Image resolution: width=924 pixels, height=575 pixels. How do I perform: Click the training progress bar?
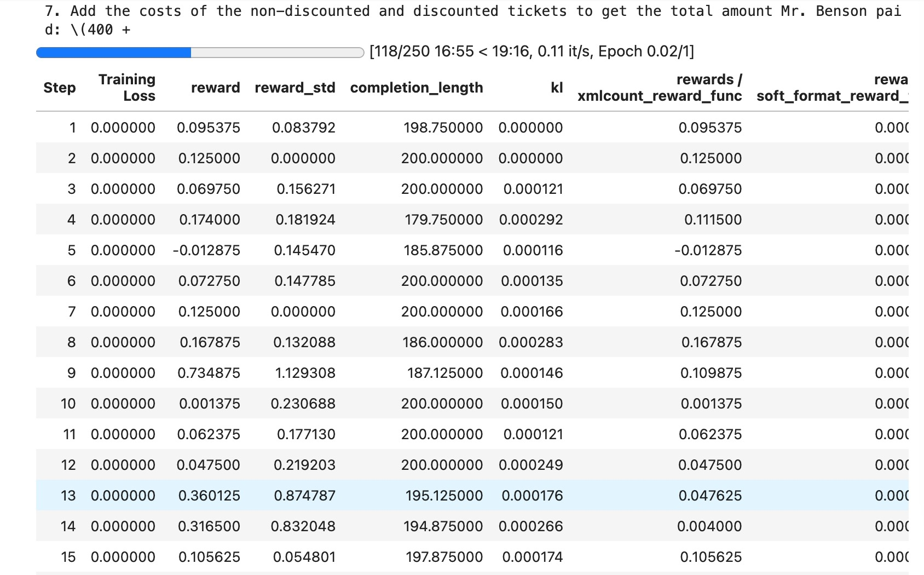tap(200, 53)
